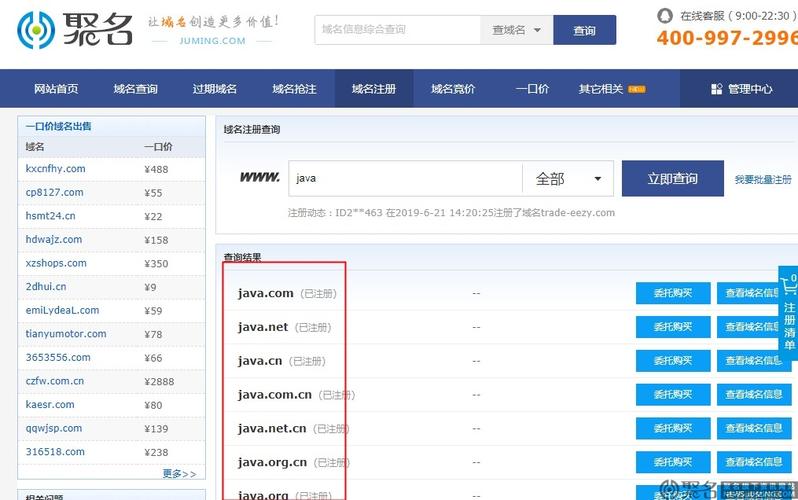
Task: Expand the 全部 suffix dropdown
Action: 568,179
